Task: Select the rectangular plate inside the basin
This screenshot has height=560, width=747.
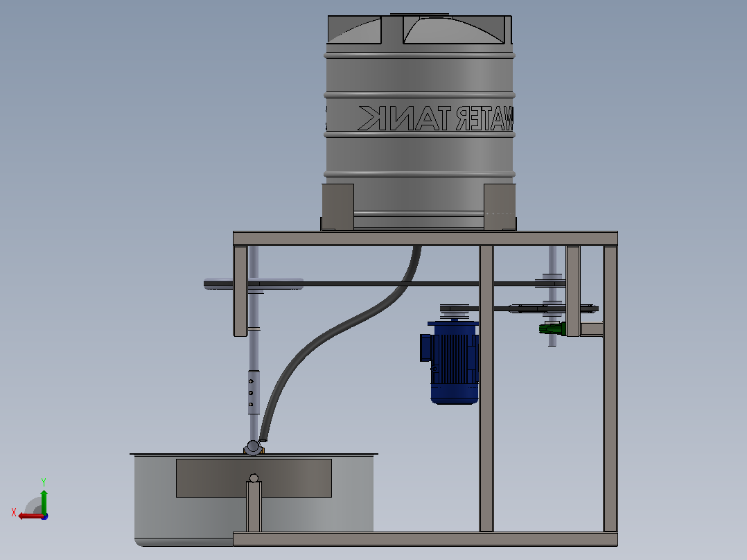Action: [254, 478]
